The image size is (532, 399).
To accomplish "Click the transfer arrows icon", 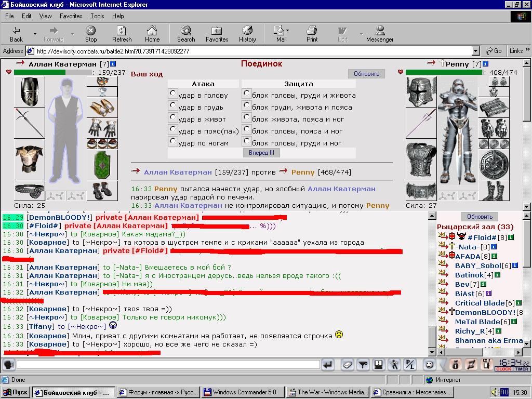I will tap(471, 365).
